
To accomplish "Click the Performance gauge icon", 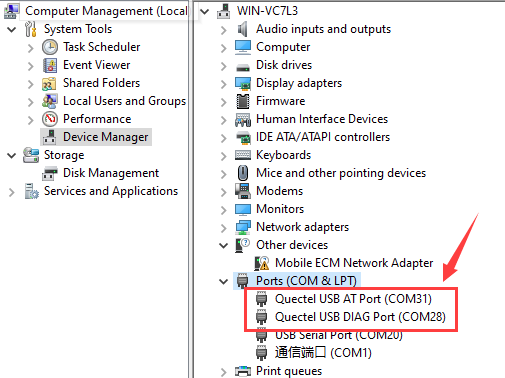I will click(50, 119).
